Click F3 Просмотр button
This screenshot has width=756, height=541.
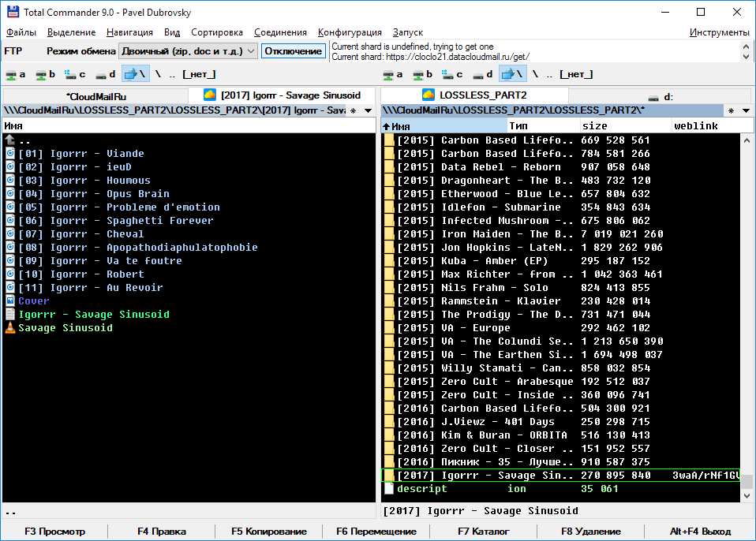[x=55, y=532]
